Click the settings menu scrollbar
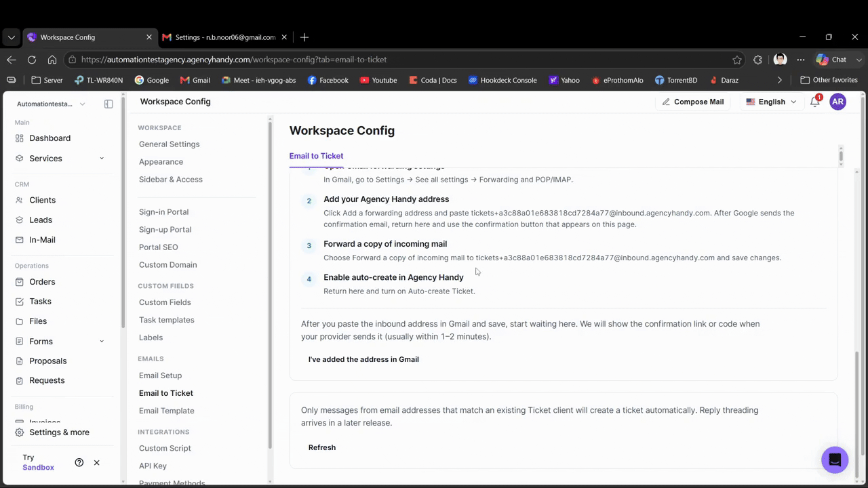Viewport: 868px width, 488px height. (270, 285)
